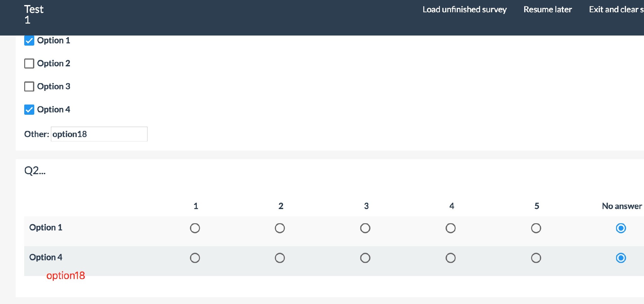Screen dimensions: 644x304
Task: Uncheck the Option 1 checkbox
Action: pyautogui.click(x=29, y=41)
